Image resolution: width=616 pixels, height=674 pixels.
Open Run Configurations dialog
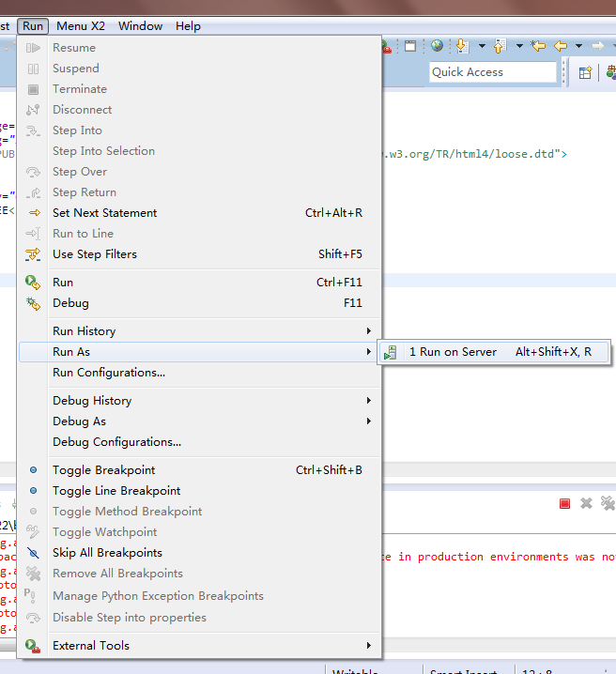(109, 373)
